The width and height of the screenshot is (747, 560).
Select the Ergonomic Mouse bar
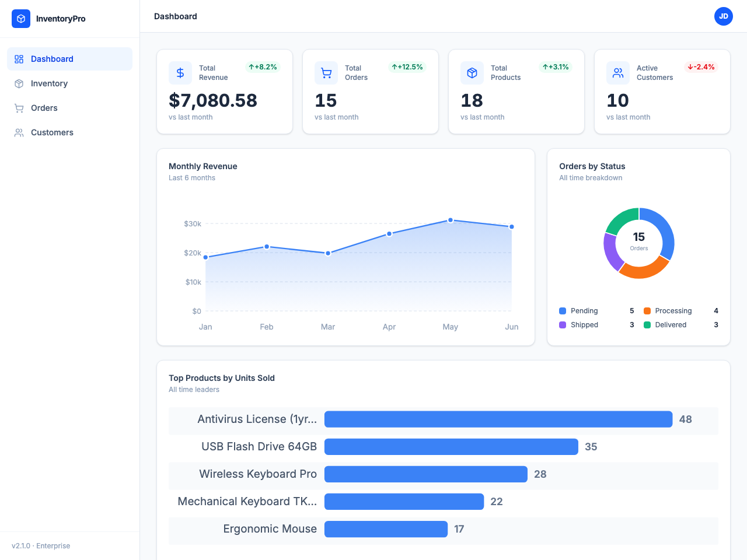(x=386, y=529)
